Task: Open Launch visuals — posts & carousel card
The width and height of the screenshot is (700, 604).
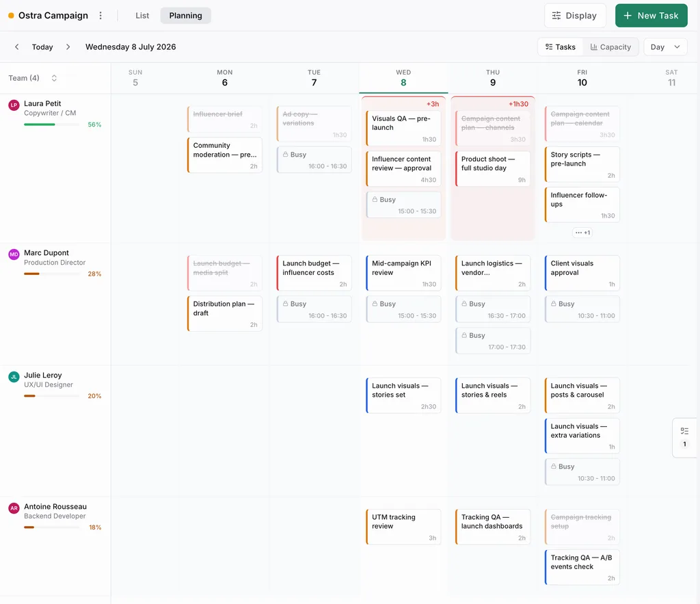Action: click(582, 395)
